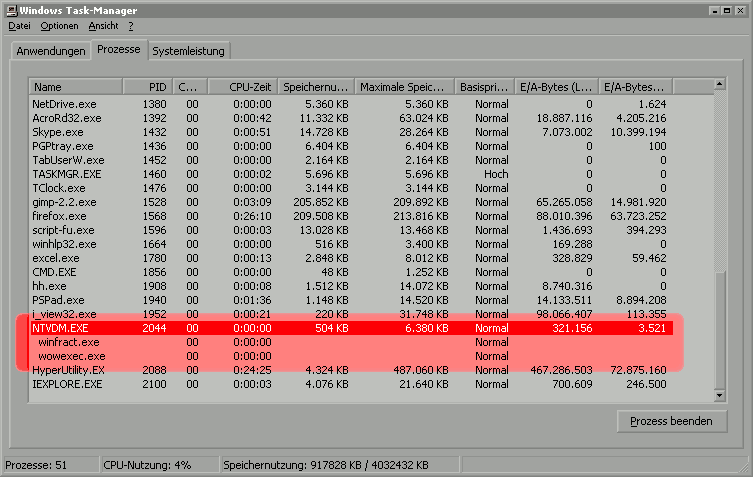
Task: Select the gimp-2.2.exe process
Action: (351, 202)
